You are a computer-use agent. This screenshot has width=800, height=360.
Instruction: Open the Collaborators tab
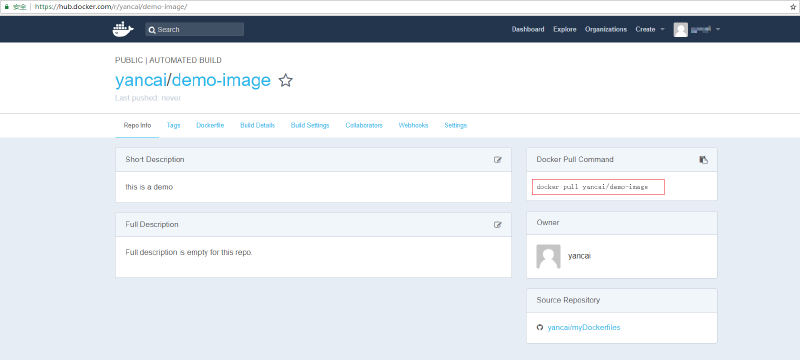(364, 125)
